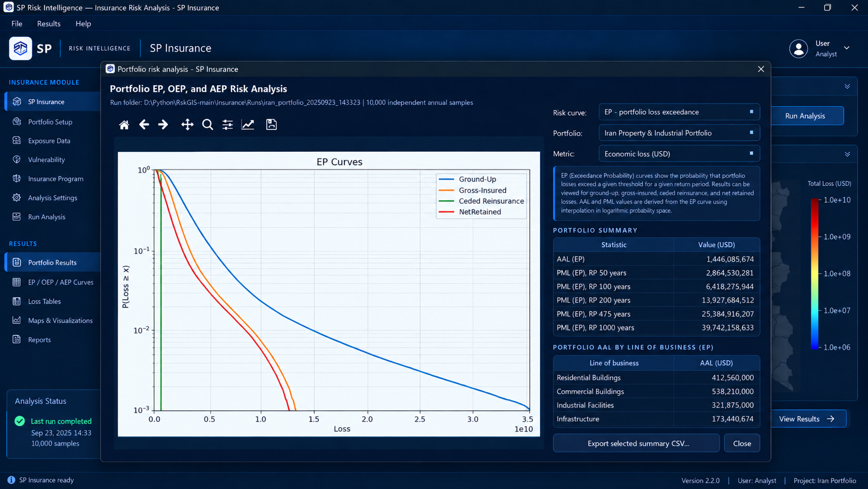Open the Risk curve dropdown
This screenshot has height=489, width=868.
coord(679,112)
